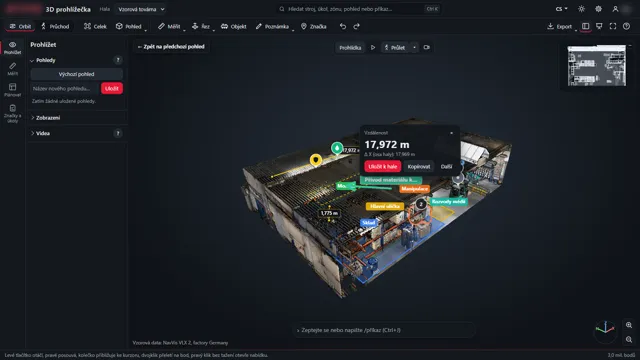640x360 pixels.
Task: Zoom out with the magnifier minus
Action: point(629,340)
